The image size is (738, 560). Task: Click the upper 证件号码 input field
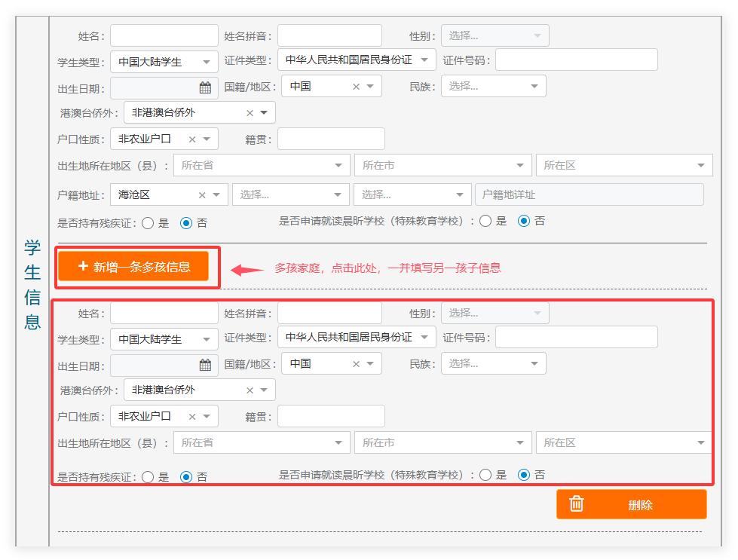pos(576,60)
